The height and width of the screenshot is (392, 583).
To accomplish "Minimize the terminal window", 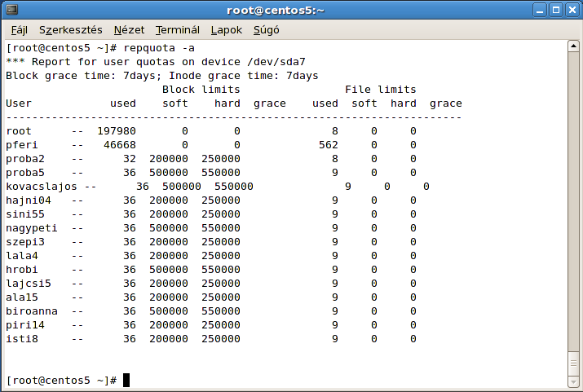I will 540,10.
